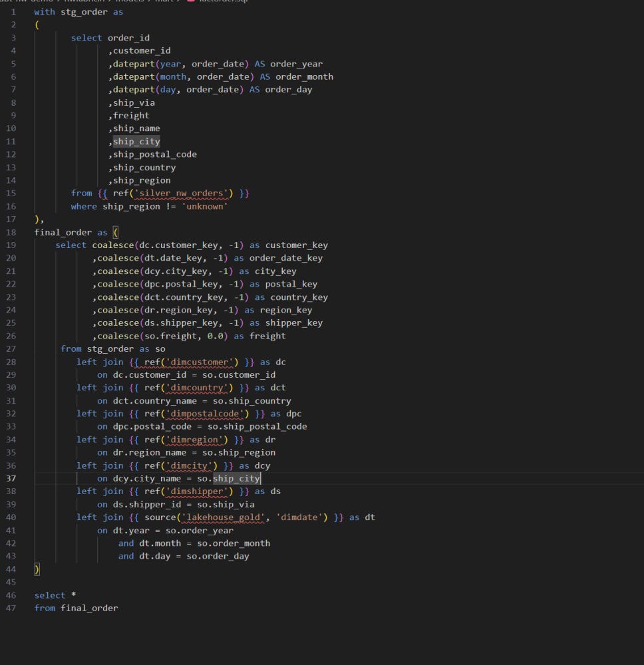Click closing parenthesis on line 44
This screenshot has width=644, height=665.
pos(37,569)
